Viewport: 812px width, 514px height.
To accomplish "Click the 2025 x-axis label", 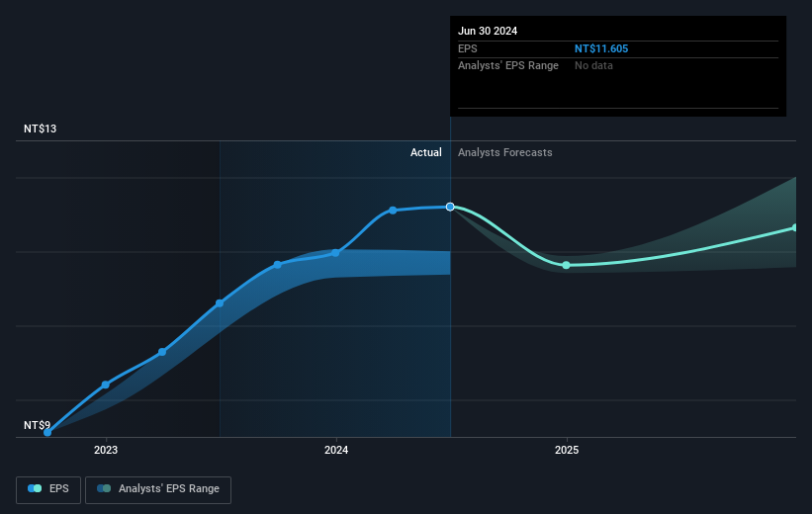I will [567, 450].
